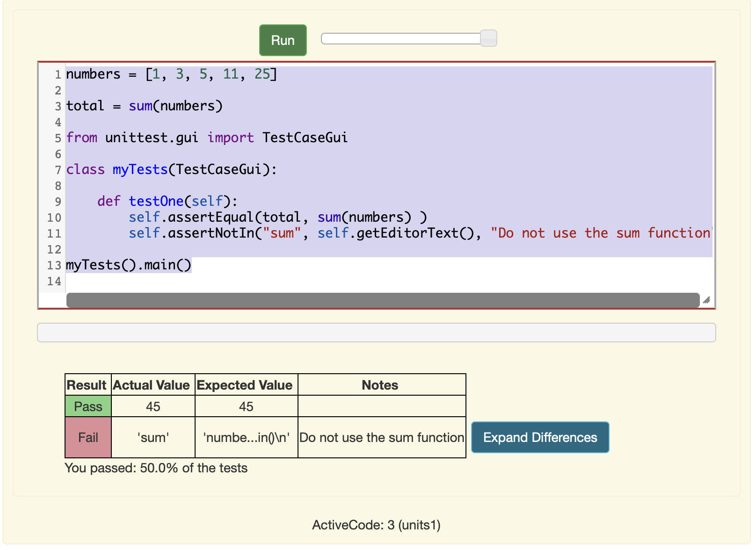Click the empty output box below the editor
Screen dimensions: 756x550
[x=377, y=333]
